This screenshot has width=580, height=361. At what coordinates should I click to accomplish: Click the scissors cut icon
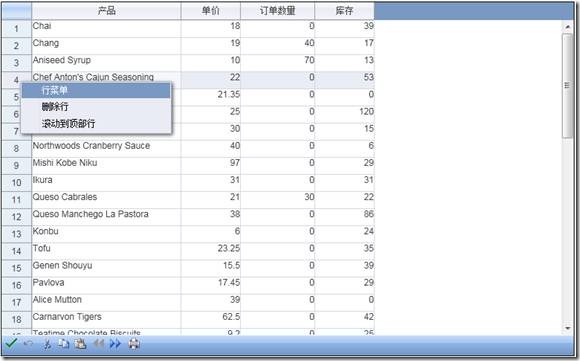coord(47,344)
